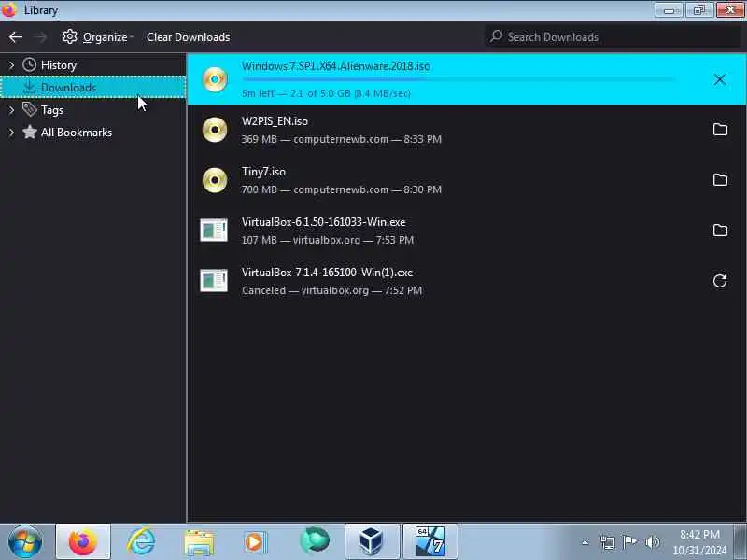Select the VirtualBox-6.1.50-161033-Win.exe name

(x=323, y=222)
